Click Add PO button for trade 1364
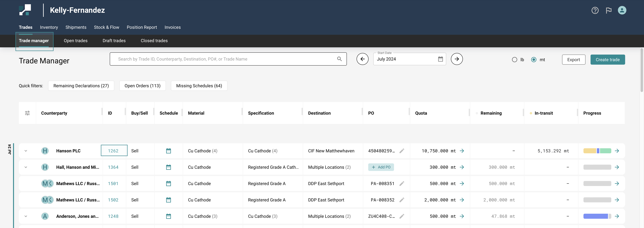Image resolution: width=644 pixels, height=228 pixels. pos(381,167)
